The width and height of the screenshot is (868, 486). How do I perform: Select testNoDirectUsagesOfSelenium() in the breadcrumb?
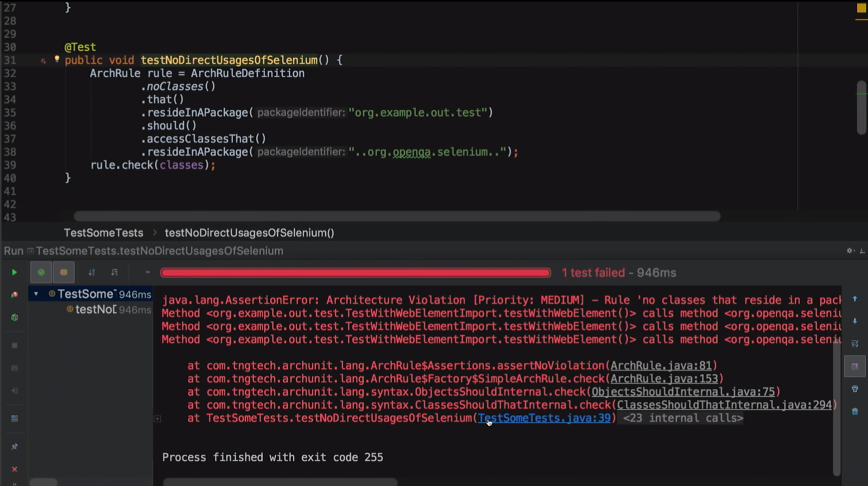point(249,233)
